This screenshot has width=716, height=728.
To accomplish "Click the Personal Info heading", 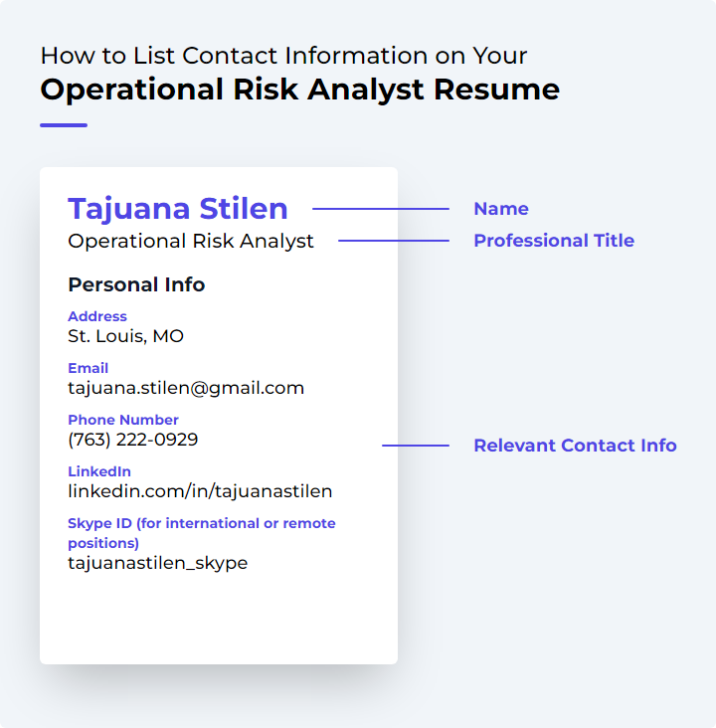I will coord(136,284).
